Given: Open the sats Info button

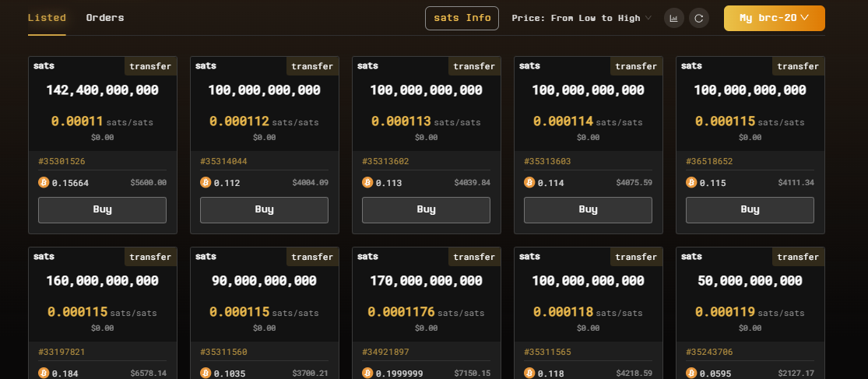Looking at the screenshot, I should coord(462,18).
